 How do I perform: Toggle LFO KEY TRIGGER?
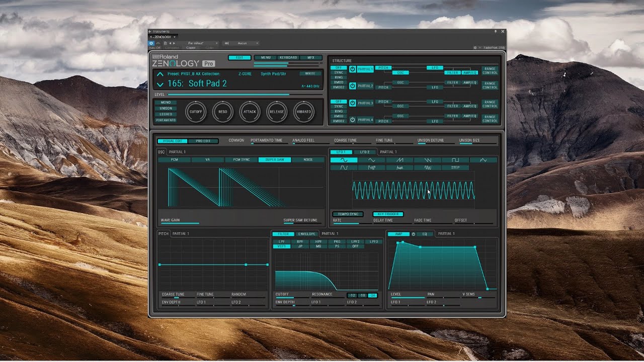[x=388, y=214]
